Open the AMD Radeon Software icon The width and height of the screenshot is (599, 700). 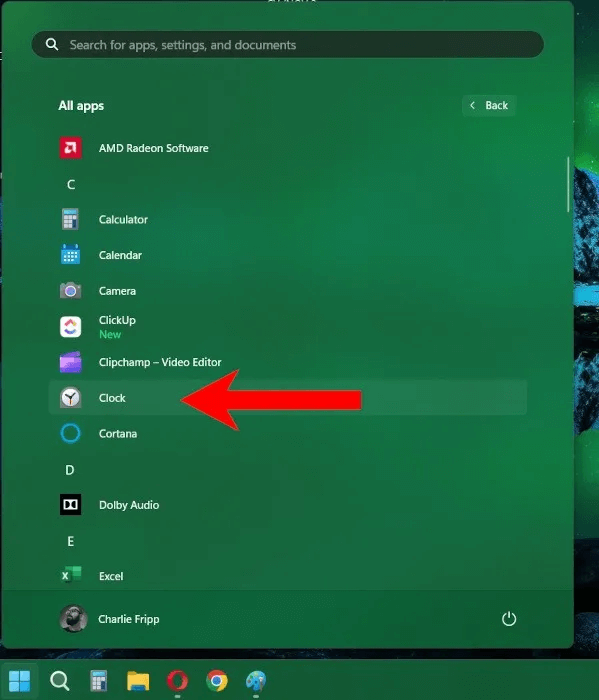point(71,148)
